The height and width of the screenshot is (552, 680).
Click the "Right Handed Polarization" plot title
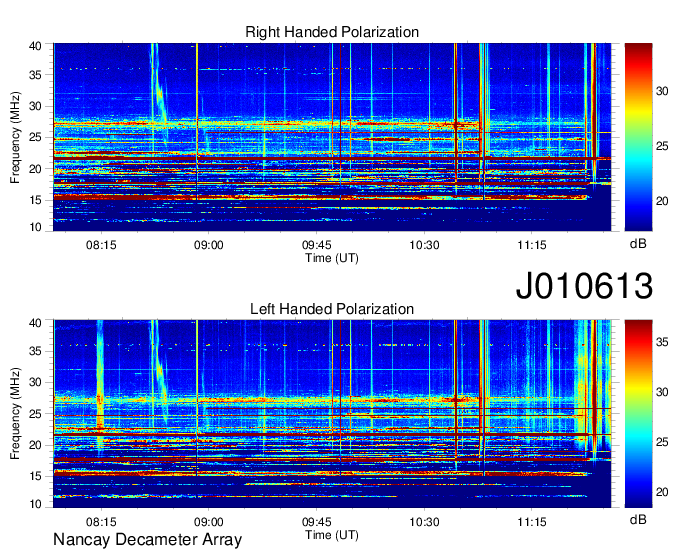point(332,32)
